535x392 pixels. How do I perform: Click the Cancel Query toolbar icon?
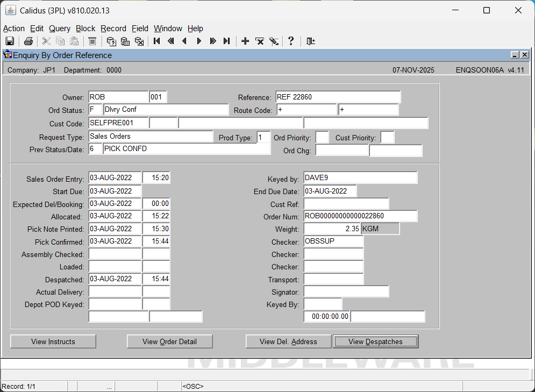139,41
